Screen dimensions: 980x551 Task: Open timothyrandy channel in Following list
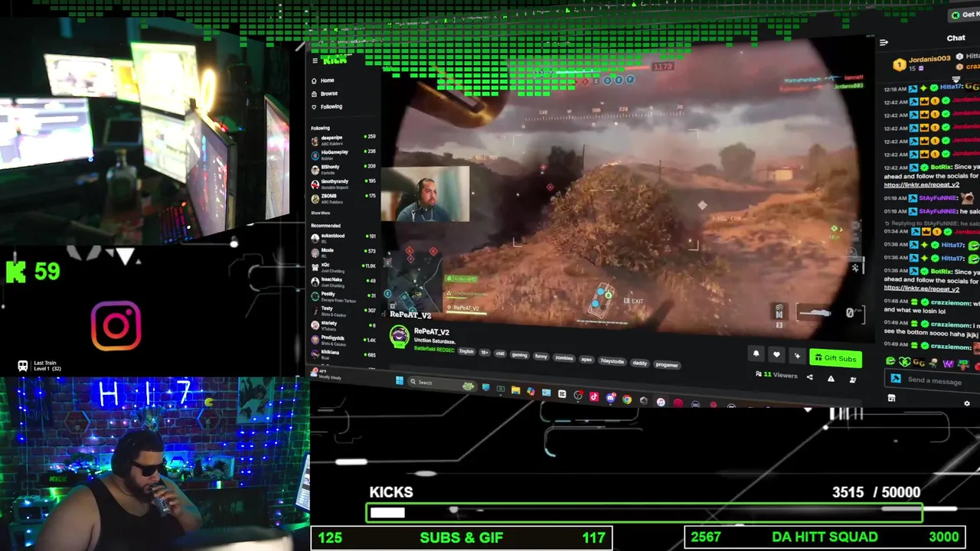pyautogui.click(x=343, y=183)
